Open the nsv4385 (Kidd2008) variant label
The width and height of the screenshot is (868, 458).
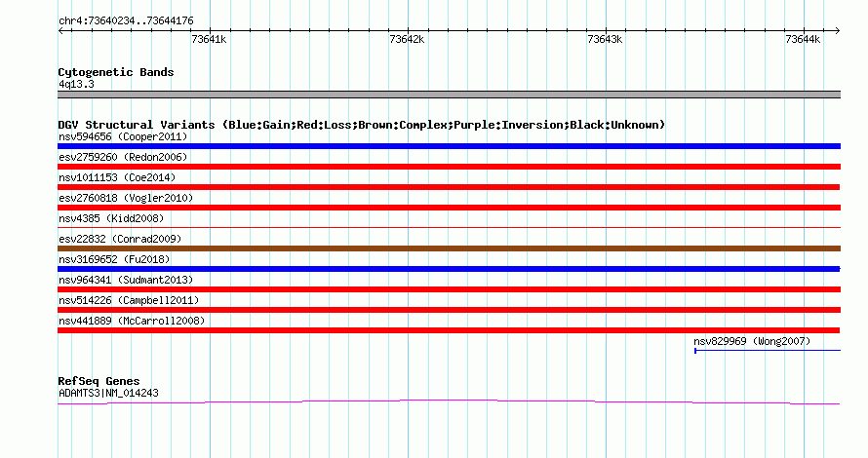[x=111, y=218]
